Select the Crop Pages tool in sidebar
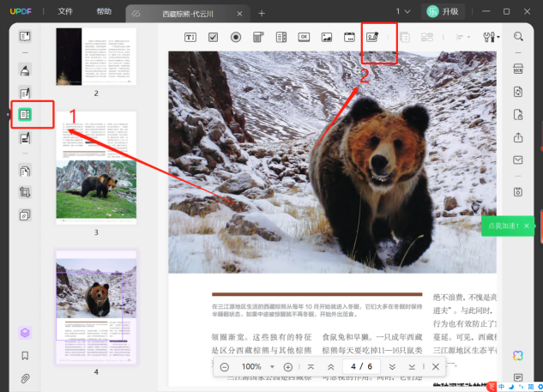Image resolution: width=543 pixels, height=392 pixels. click(25, 192)
